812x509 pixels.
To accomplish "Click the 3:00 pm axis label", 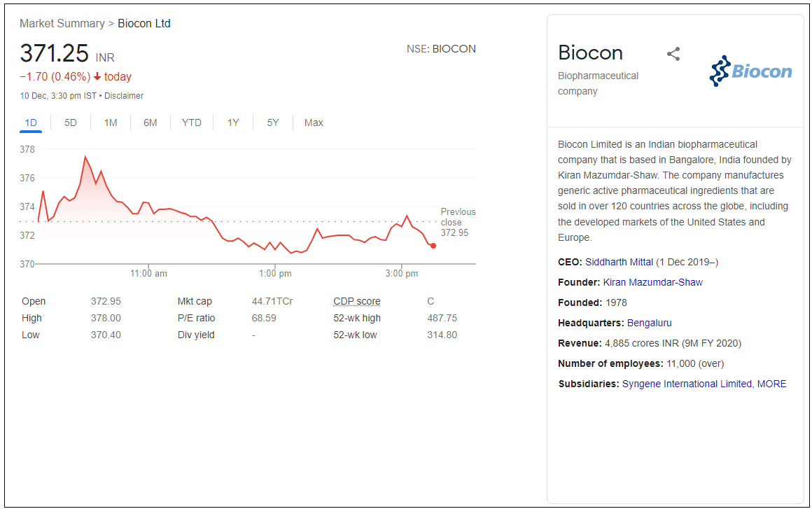I will [401, 273].
